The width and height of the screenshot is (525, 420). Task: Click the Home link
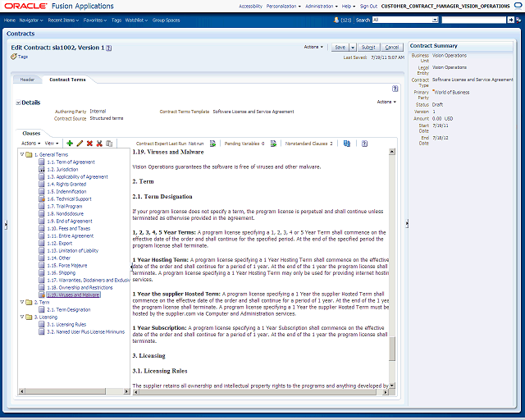point(10,20)
